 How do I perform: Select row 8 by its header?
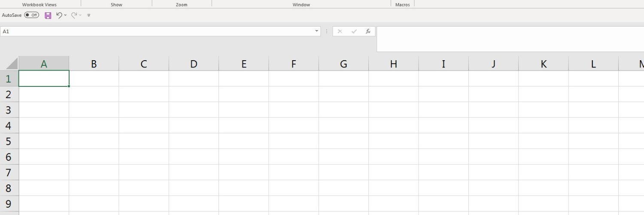pos(9,188)
